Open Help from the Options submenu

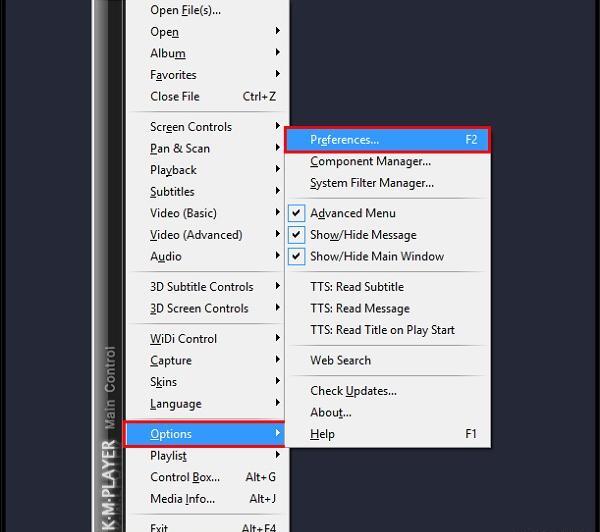(388, 434)
